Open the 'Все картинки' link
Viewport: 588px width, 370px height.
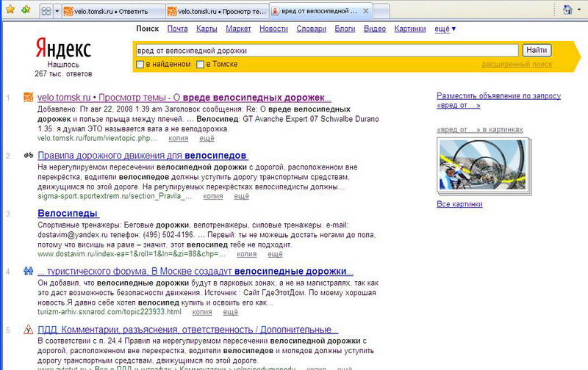[x=459, y=204]
